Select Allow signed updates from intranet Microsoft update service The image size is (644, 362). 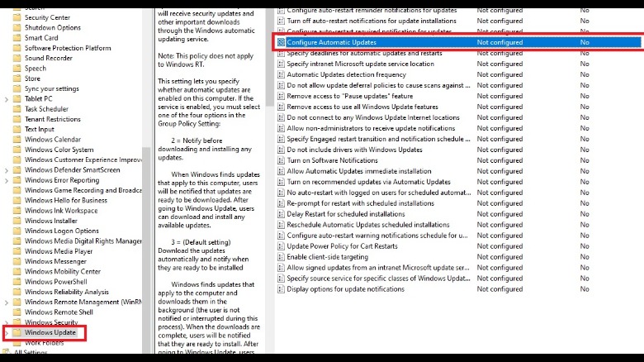pos(378,268)
